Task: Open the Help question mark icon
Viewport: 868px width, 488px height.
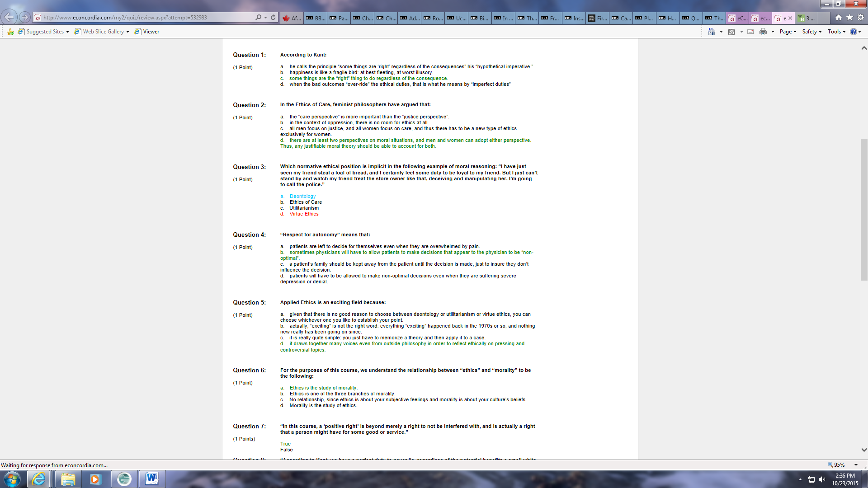Action: point(853,32)
